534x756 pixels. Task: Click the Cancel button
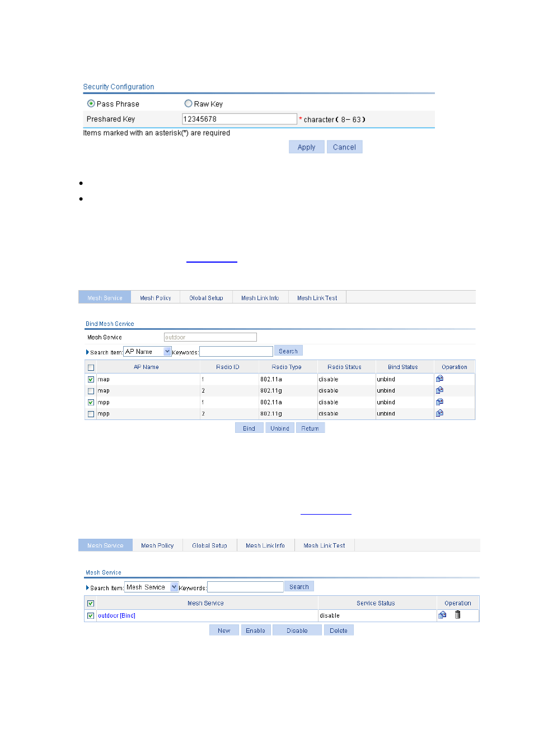coord(344,147)
